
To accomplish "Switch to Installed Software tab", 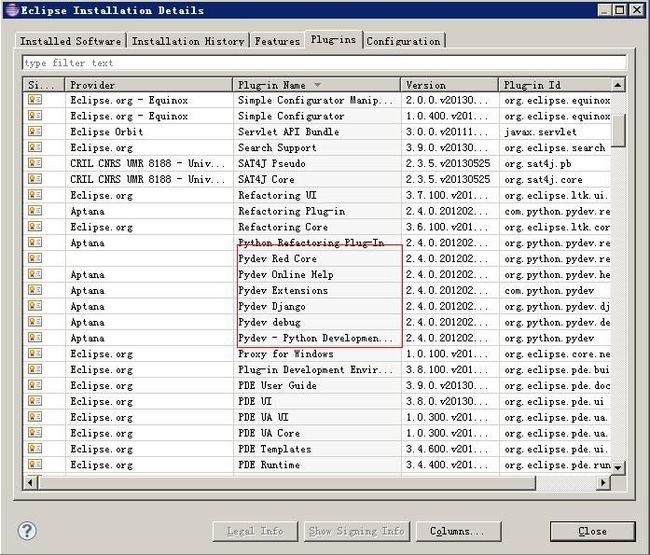I will tap(70, 41).
